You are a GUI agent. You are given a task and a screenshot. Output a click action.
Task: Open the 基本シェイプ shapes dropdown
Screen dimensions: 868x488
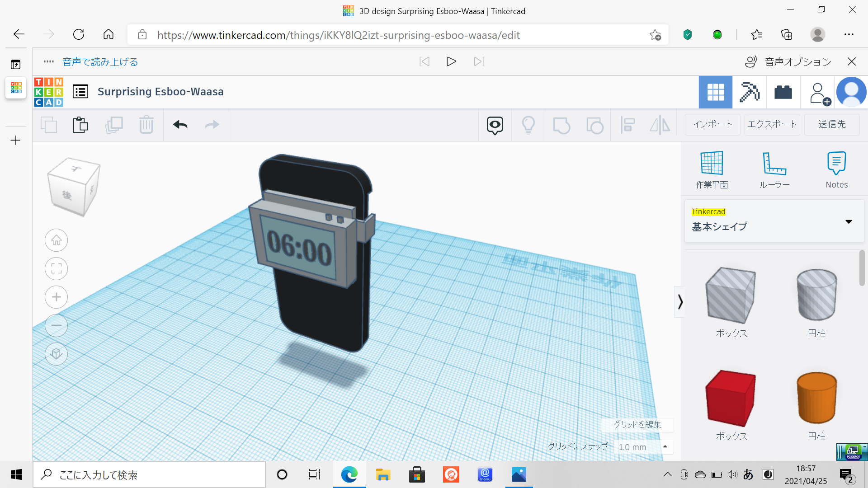[x=774, y=221]
